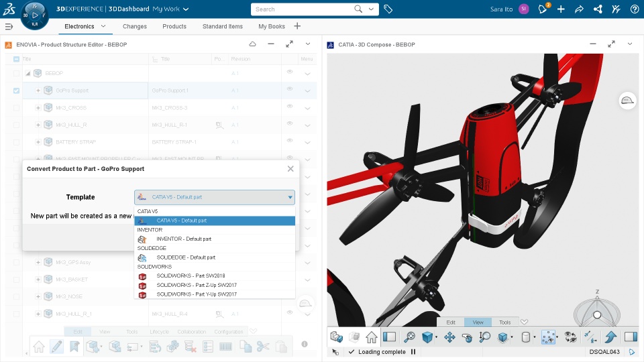Image resolution: width=644 pixels, height=362 pixels.
Task: Toggle visibility eye for the GoPro Support row
Action: [290, 89]
